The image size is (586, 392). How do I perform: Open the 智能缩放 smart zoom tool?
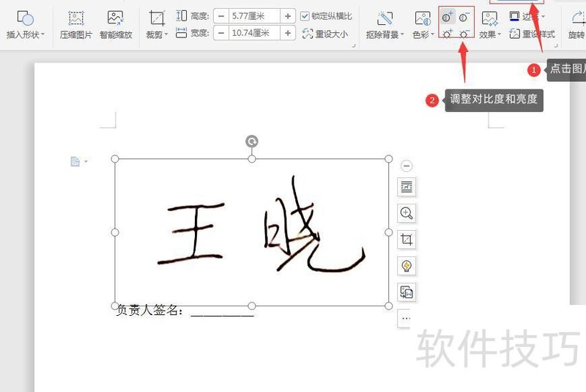116,23
